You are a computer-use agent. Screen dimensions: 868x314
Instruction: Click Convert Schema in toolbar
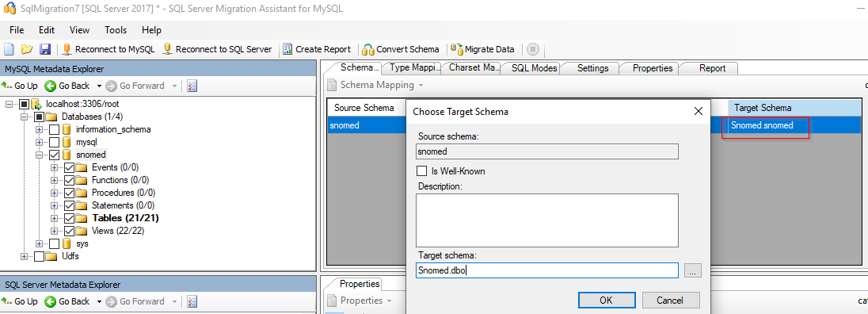pyautogui.click(x=401, y=49)
